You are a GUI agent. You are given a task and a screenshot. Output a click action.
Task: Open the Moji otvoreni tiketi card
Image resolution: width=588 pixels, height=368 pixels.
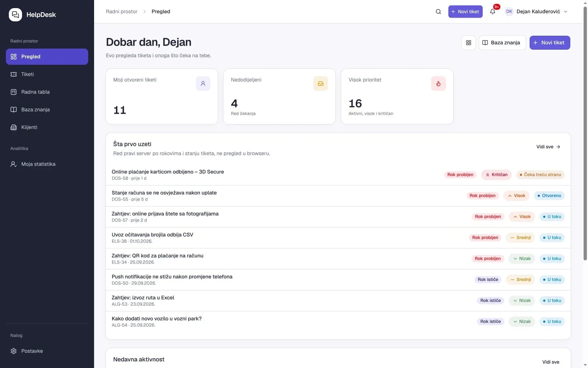pyautogui.click(x=162, y=96)
